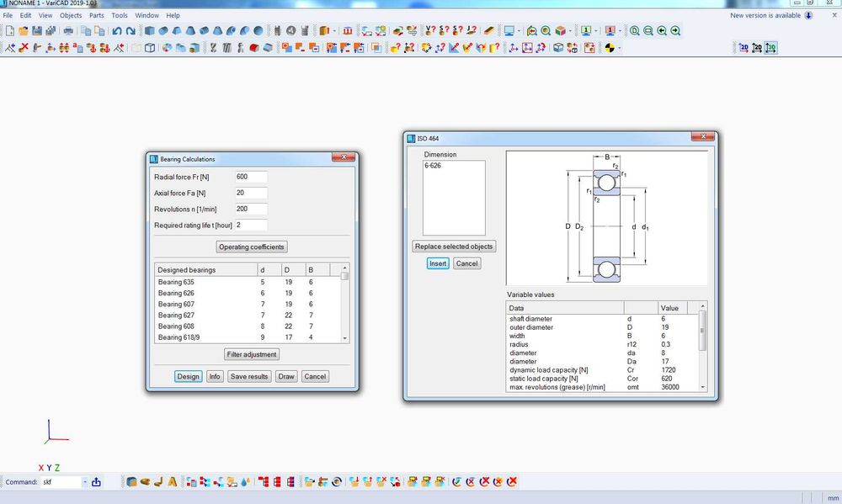The height and width of the screenshot is (504, 842).
Task: Expand the center of gravity icon dropdown arrow
Action: [x=620, y=48]
